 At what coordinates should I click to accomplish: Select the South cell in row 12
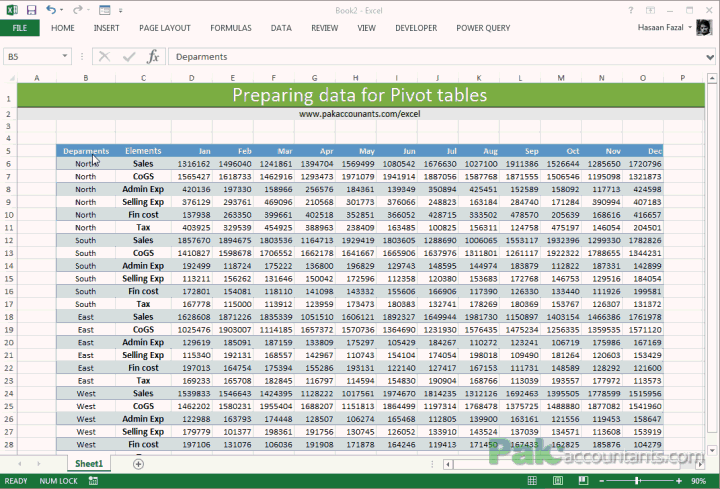86,240
